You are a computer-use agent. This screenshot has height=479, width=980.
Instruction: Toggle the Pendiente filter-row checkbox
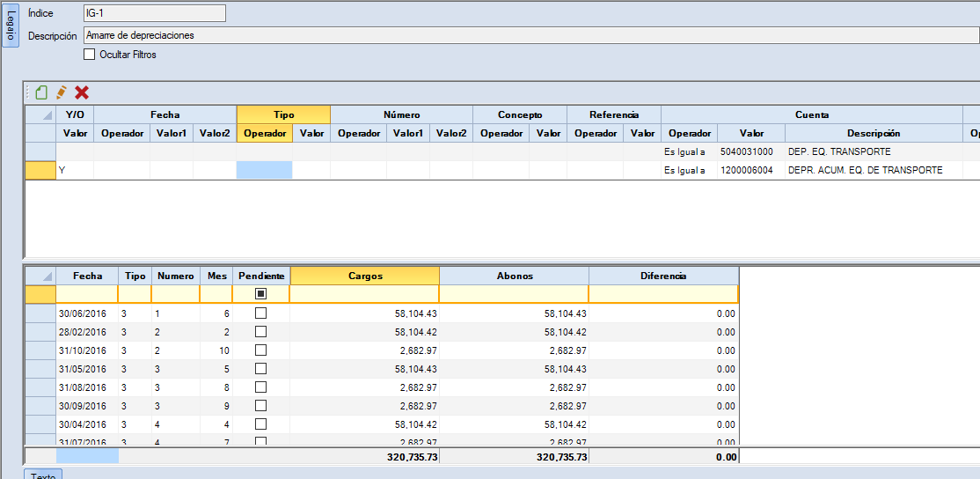click(260, 294)
